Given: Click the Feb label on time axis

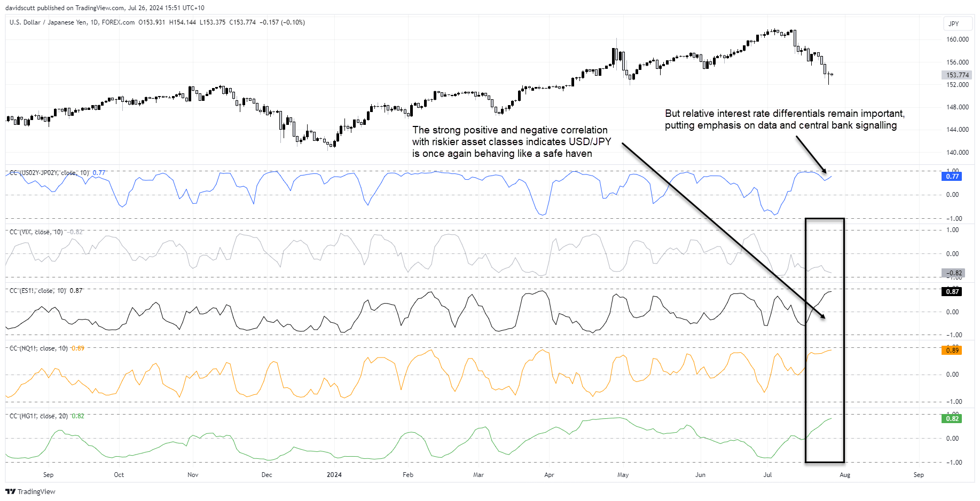Looking at the screenshot, I should (408, 475).
